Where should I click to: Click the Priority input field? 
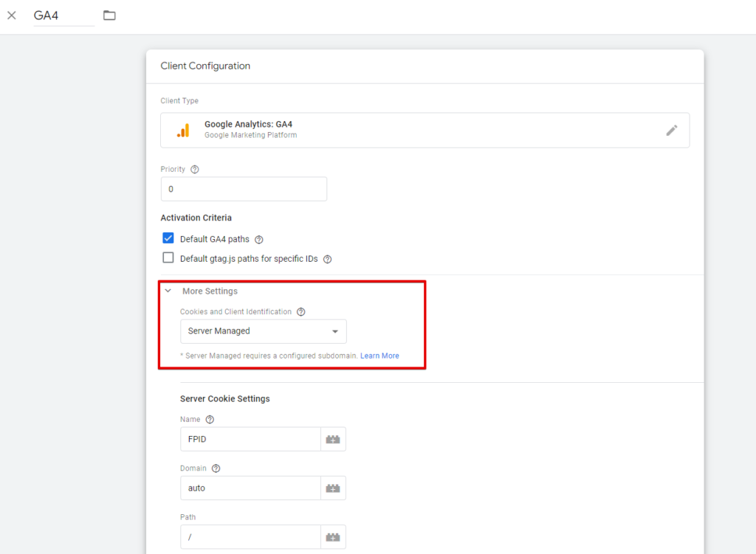tap(244, 189)
